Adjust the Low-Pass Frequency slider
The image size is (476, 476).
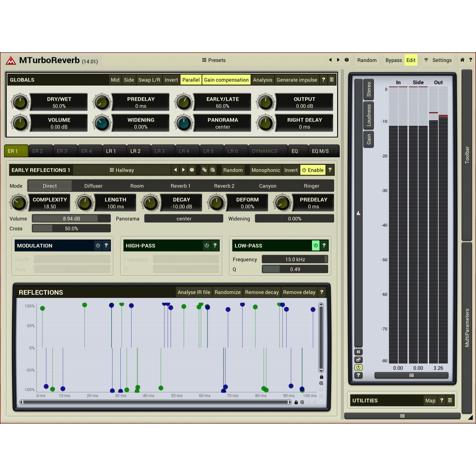[295, 259]
